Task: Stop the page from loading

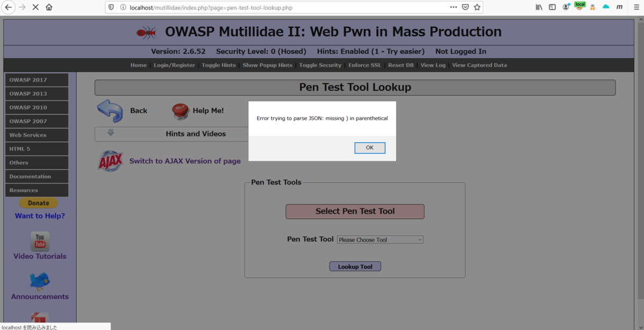Action: coord(35,8)
